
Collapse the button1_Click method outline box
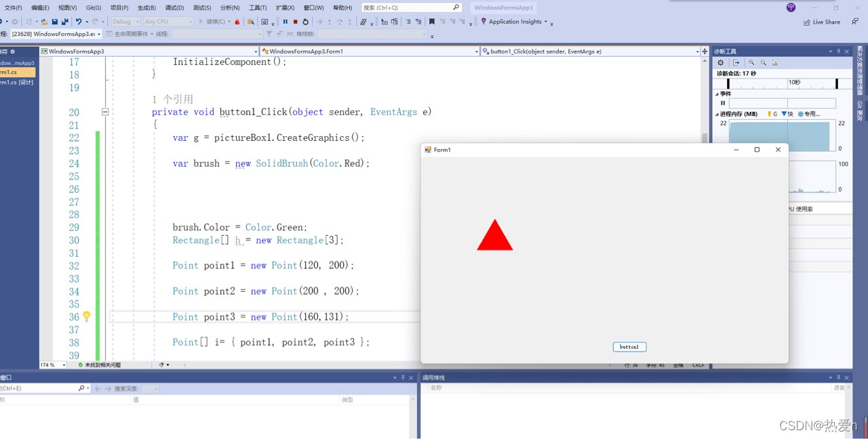click(x=105, y=112)
